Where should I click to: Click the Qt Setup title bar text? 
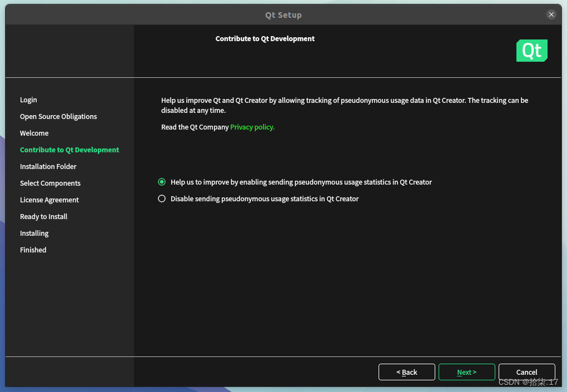[x=283, y=15]
